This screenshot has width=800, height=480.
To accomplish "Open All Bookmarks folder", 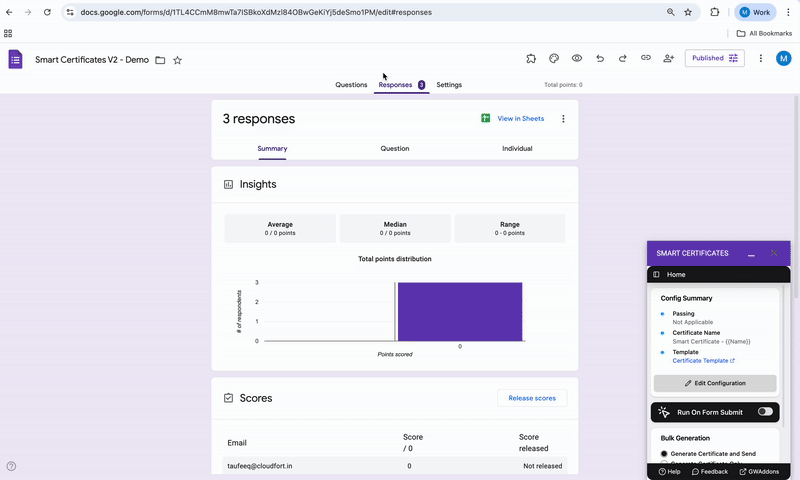I will coord(764,34).
